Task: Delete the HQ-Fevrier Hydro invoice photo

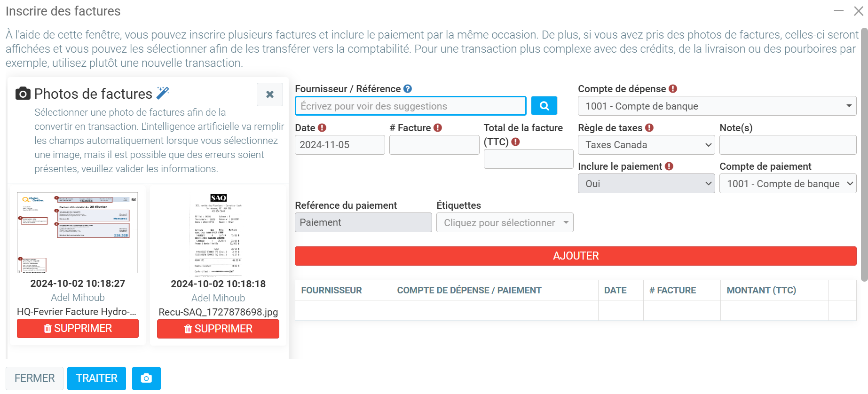Action: [78, 329]
